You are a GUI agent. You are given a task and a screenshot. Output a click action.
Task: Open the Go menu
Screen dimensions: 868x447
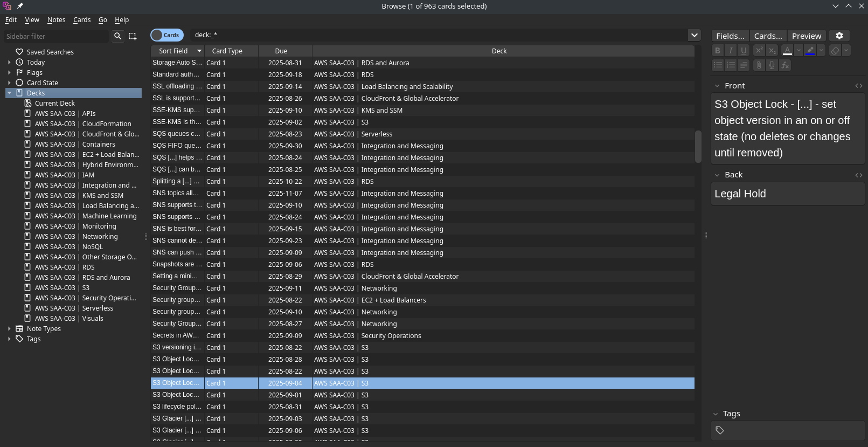[x=102, y=20]
